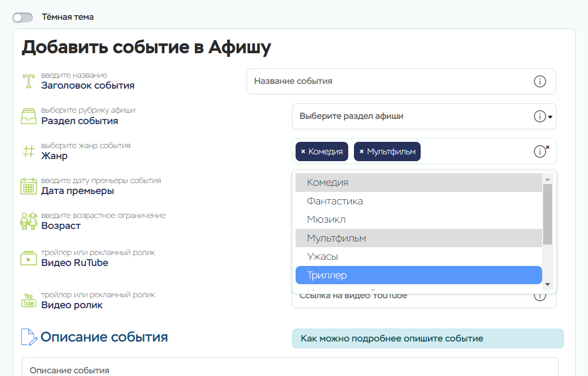This screenshot has width=588, height=376.
Task: Remove the Мультфильм genre tag
Action: (x=361, y=152)
